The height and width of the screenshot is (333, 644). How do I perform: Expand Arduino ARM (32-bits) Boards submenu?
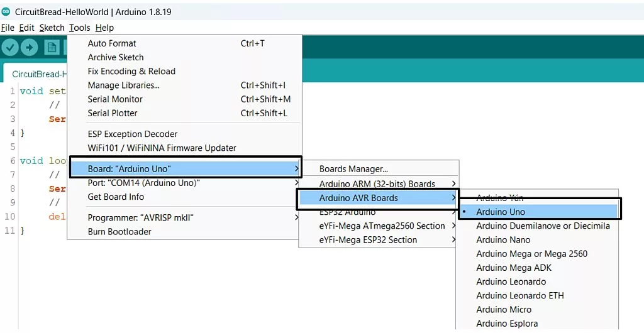[x=378, y=183]
